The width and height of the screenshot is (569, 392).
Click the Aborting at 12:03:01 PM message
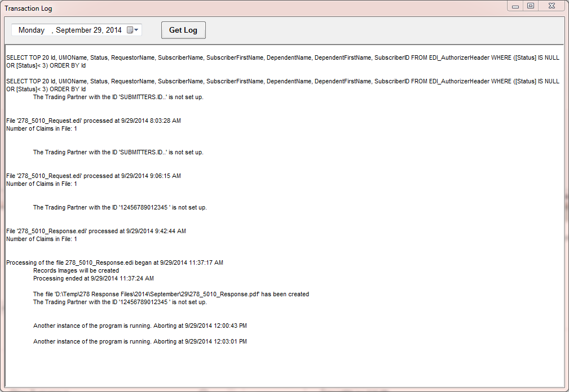click(x=140, y=341)
